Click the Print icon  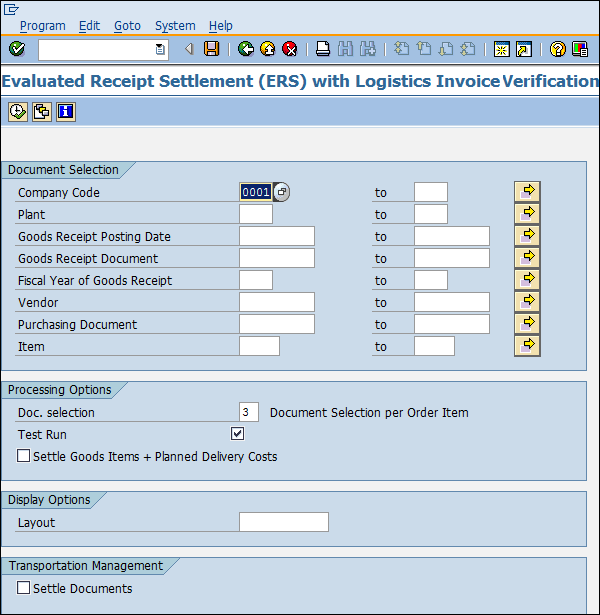tap(323, 49)
